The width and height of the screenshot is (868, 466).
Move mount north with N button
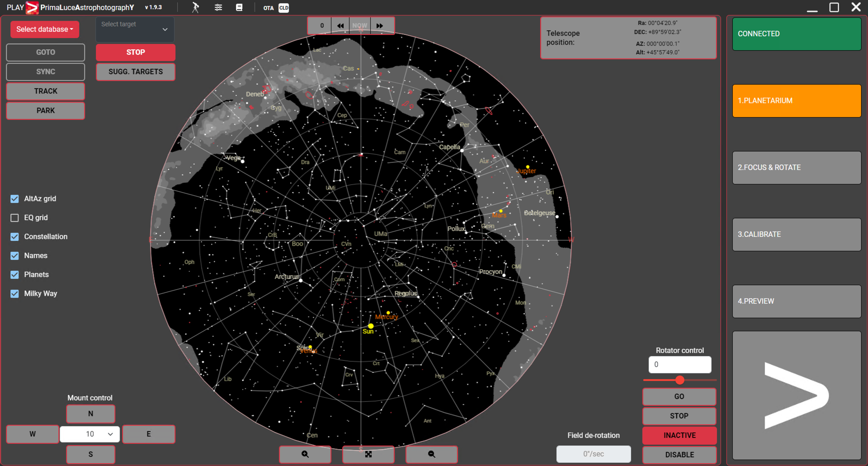click(91, 414)
